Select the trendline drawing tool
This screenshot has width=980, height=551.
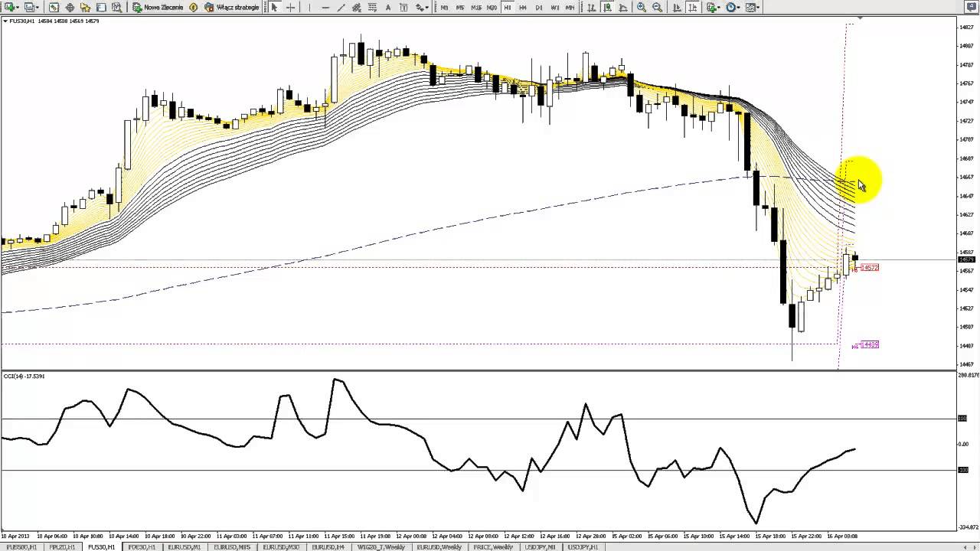[341, 7]
